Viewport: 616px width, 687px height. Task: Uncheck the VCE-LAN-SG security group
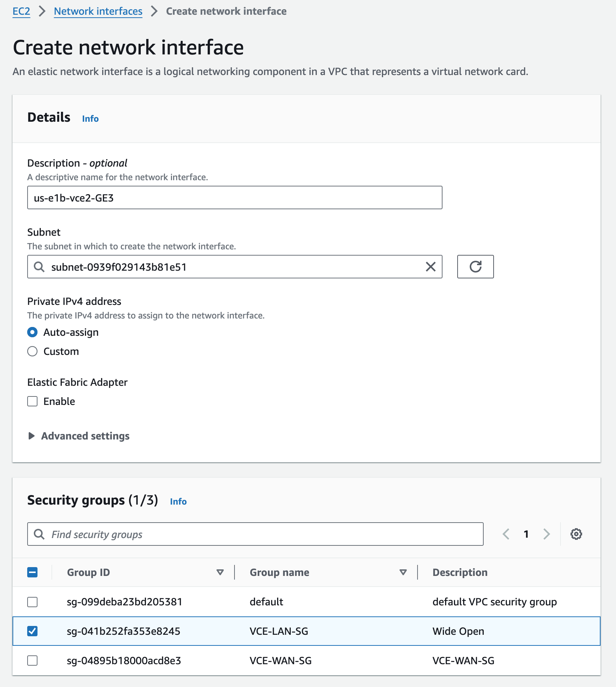pos(32,631)
